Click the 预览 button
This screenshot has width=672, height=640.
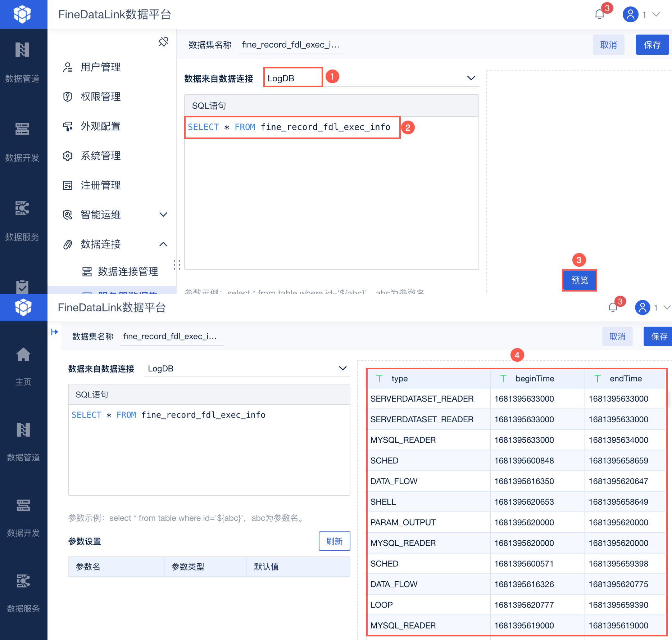click(580, 280)
